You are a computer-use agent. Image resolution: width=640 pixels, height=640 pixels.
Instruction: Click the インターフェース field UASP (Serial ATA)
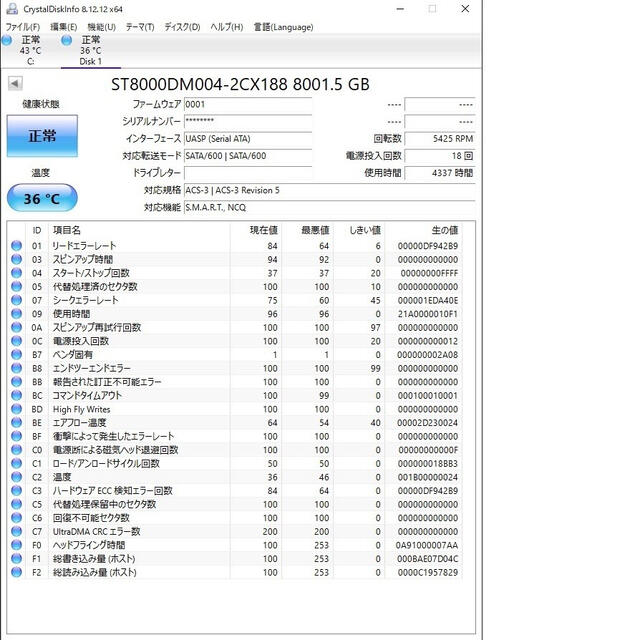(x=248, y=139)
